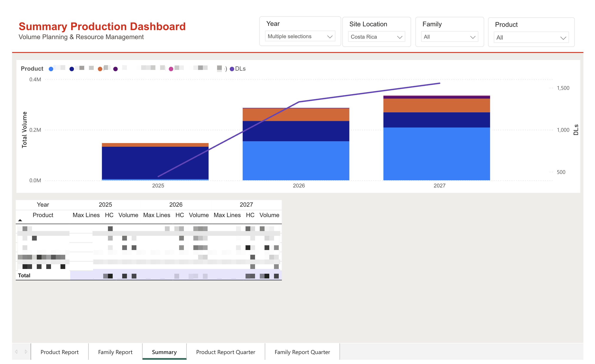The width and height of the screenshot is (595, 364).
Task: Click the pink legend dot
Action: (x=171, y=69)
